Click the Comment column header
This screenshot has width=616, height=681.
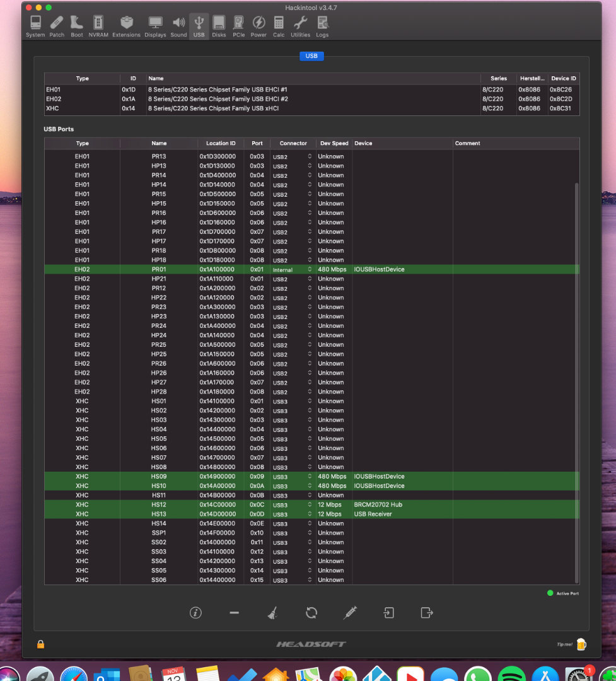tap(516, 143)
